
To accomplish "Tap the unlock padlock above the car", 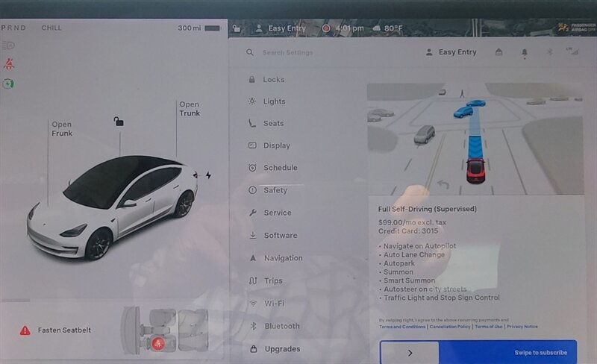I will [x=119, y=122].
